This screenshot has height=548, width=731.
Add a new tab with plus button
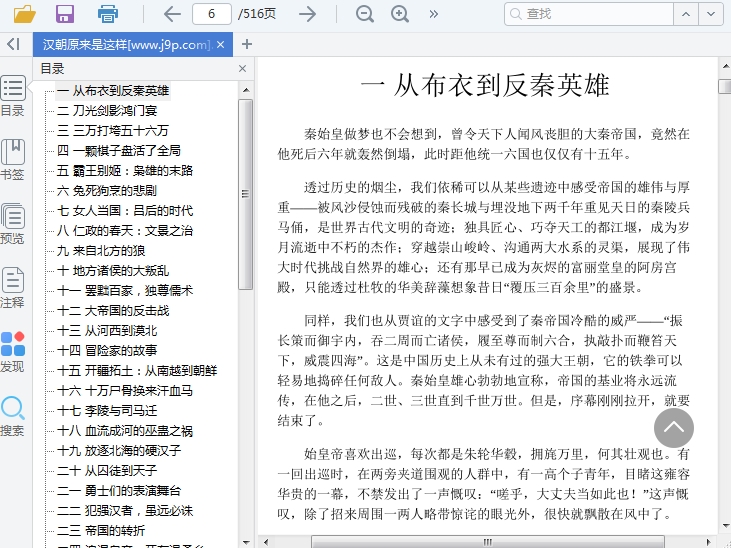click(x=247, y=44)
